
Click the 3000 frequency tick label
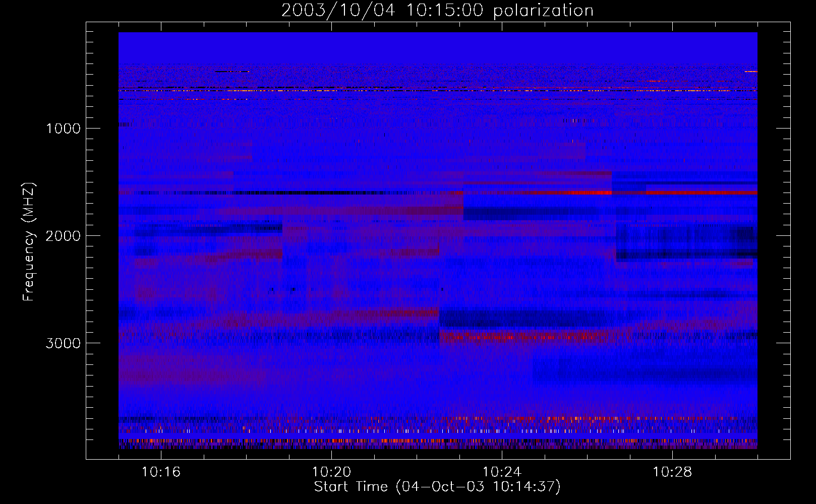[63, 343]
